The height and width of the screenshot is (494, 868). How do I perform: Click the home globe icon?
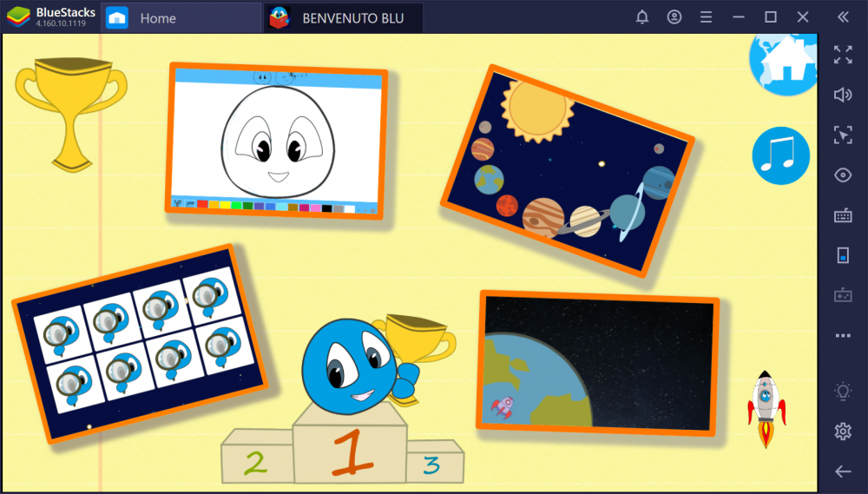(x=786, y=63)
